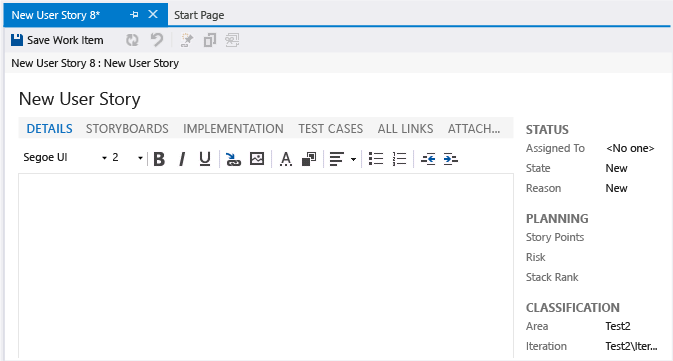Pin the New User Story 8 tab
Image resolution: width=673 pixels, height=361 pixels.
(134, 15)
